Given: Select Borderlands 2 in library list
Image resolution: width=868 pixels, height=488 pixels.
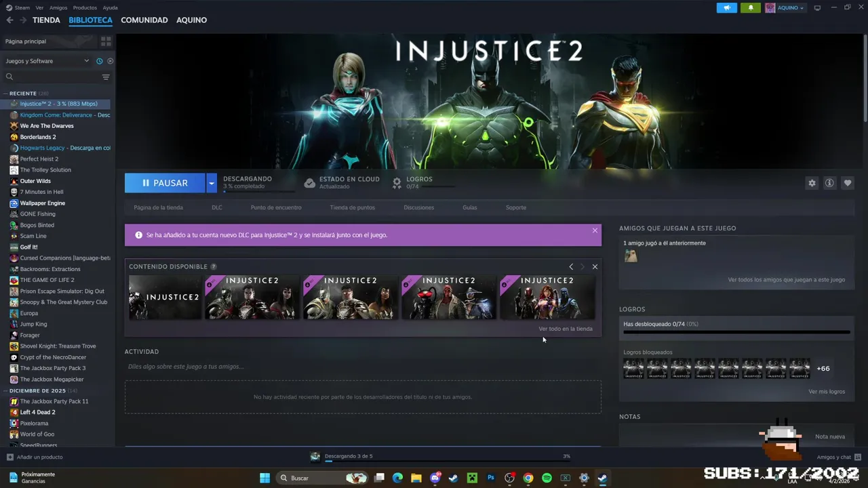Looking at the screenshot, I should (x=38, y=137).
